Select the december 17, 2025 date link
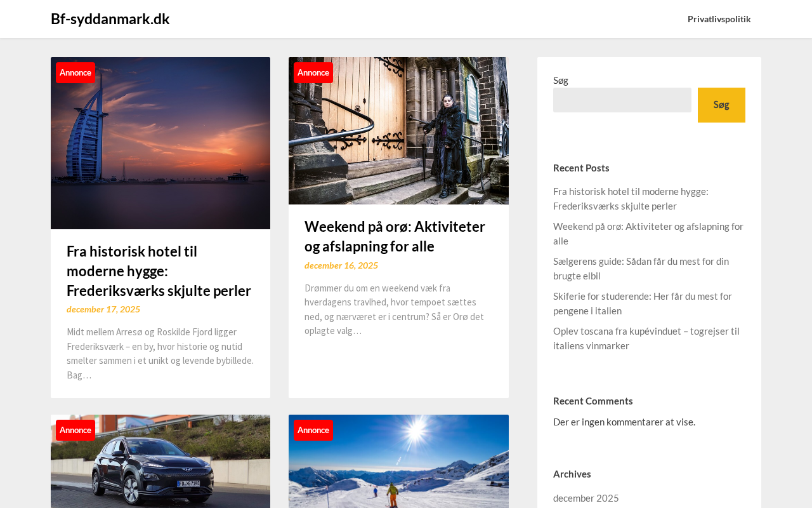The image size is (812, 508). click(103, 309)
